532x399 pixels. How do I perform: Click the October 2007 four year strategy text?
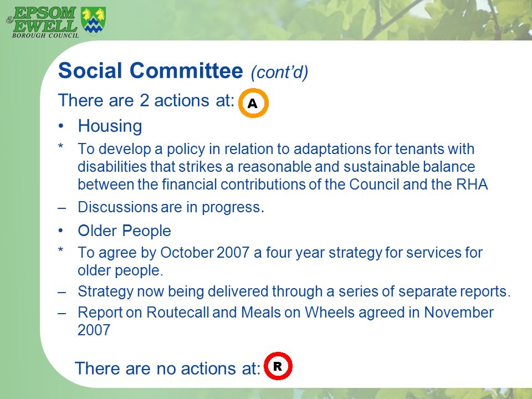tap(280, 261)
